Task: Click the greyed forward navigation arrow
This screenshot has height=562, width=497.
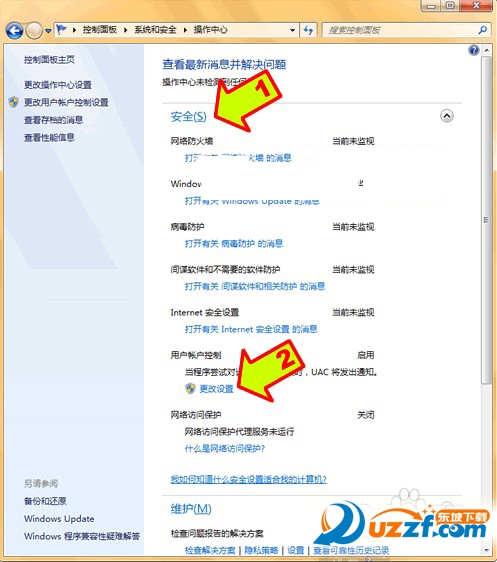Action: (34, 30)
